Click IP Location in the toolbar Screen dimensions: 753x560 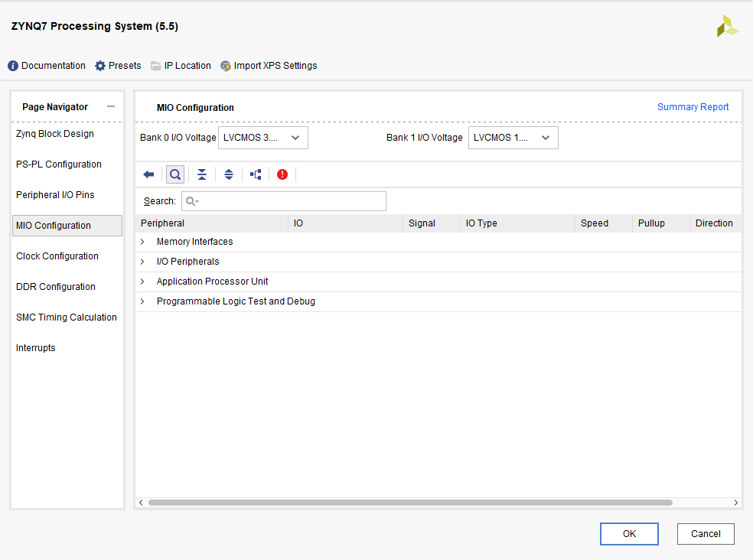(x=181, y=66)
